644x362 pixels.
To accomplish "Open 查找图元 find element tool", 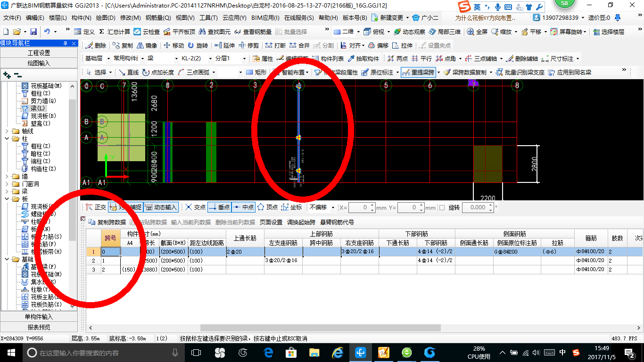I will [x=215, y=32].
